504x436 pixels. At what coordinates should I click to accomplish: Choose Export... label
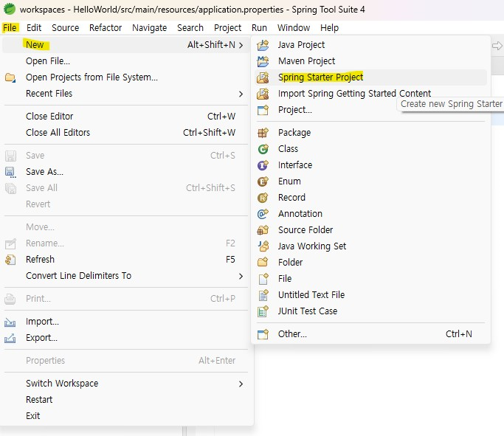coord(42,338)
